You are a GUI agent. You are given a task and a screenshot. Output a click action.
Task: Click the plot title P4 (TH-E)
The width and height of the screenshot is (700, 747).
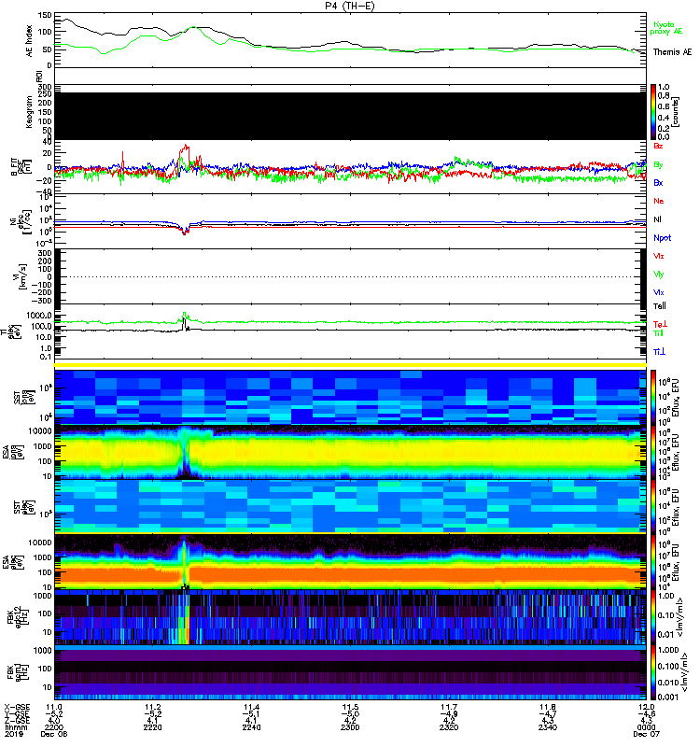350,6
